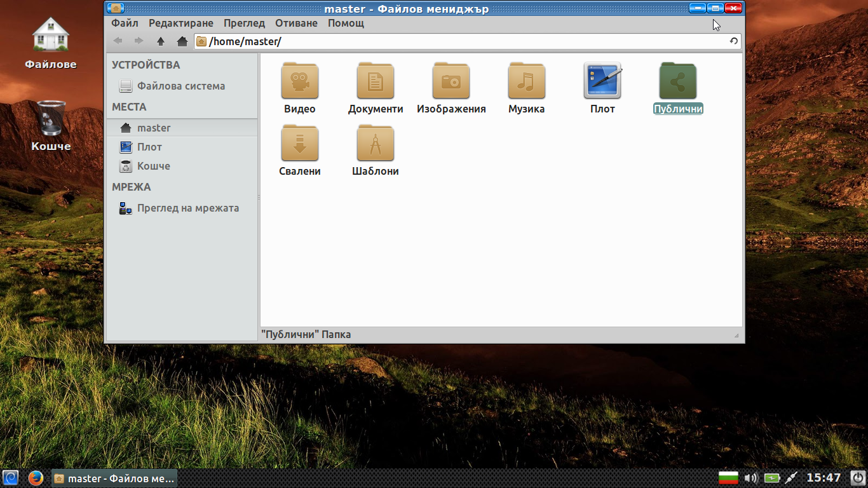Click the "Публични" Папка status bar text

(306, 334)
